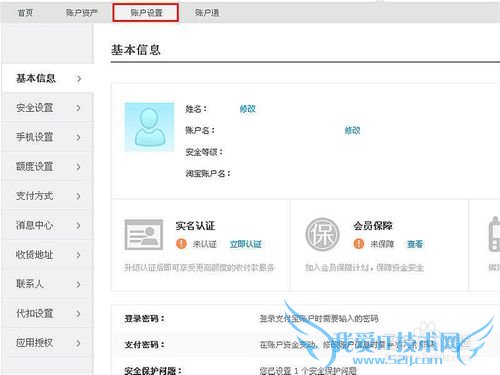Click the 未认证 status text

(x=205, y=244)
